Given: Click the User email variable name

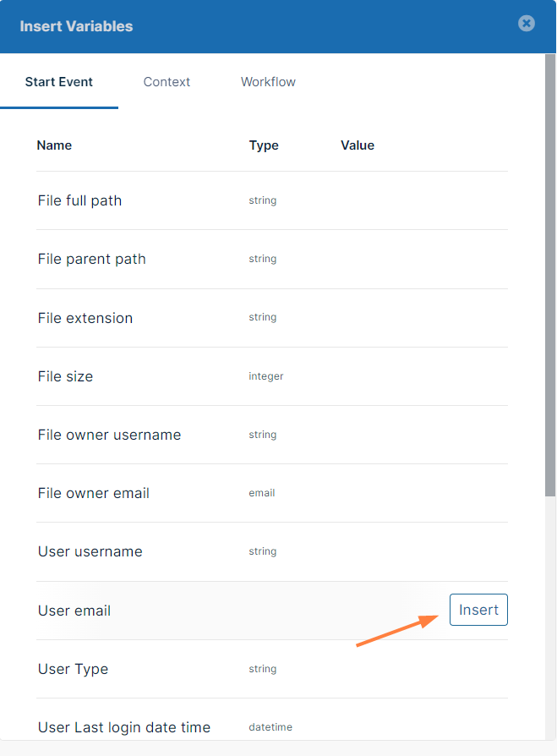Looking at the screenshot, I should [x=74, y=611].
